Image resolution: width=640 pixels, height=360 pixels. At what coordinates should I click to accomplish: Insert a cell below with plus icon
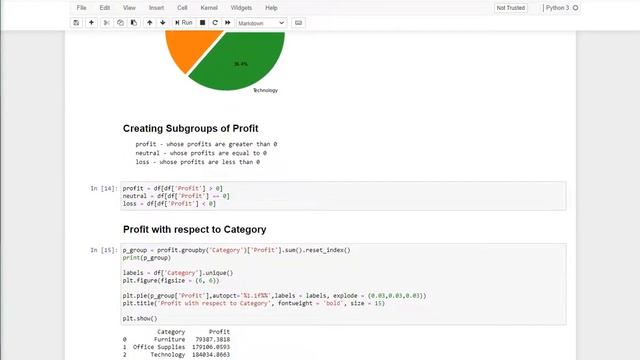coord(91,23)
